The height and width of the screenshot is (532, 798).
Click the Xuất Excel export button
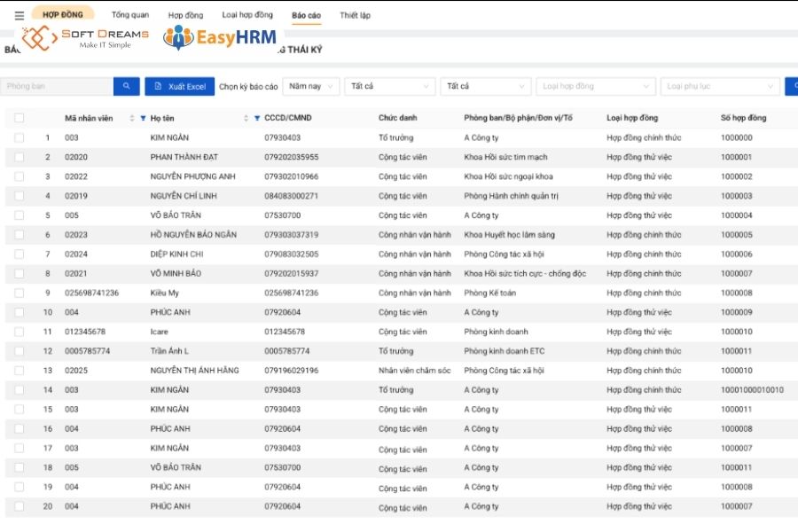[x=180, y=87]
